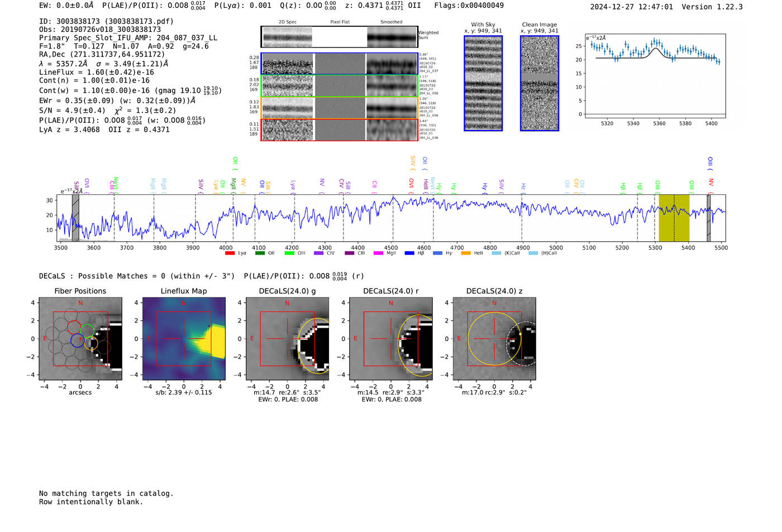
Task: Click the red fiber circle in Fiber Positions
Action: coord(74,328)
